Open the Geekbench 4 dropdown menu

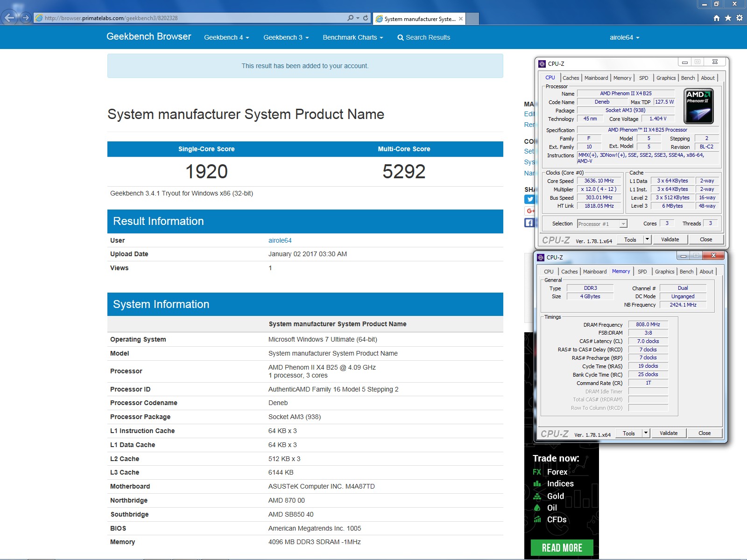point(226,37)
